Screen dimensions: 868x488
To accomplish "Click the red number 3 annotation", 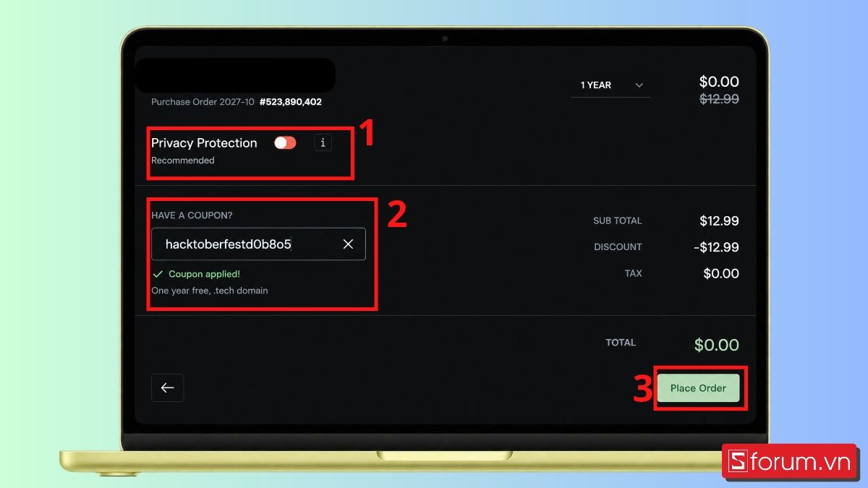I will point(644,388).
